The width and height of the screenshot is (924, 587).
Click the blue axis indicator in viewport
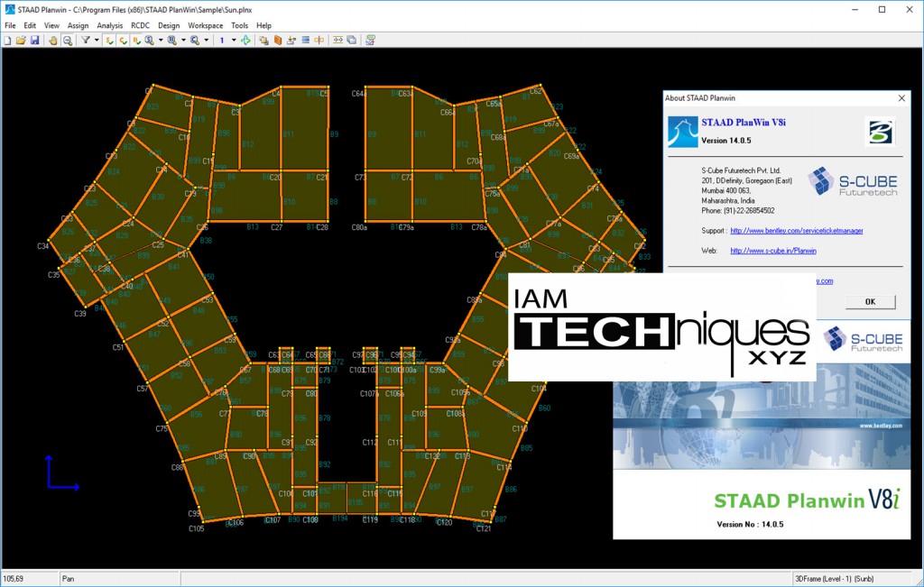pyautogui.click(x=62, y=472)
